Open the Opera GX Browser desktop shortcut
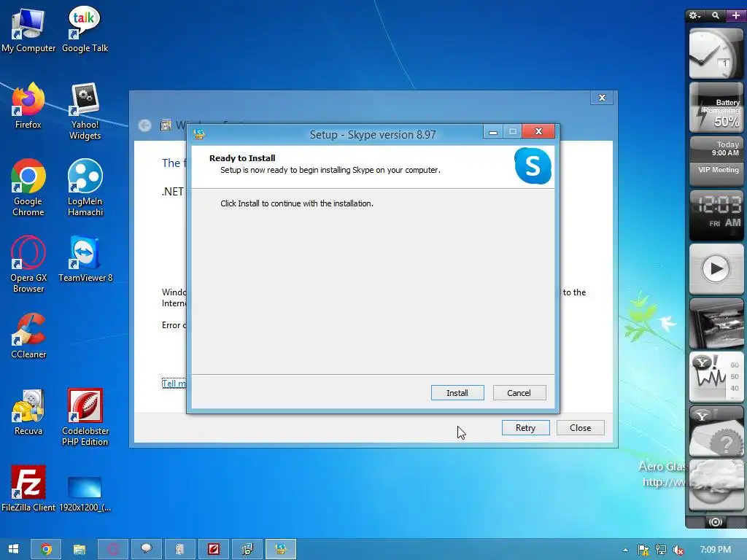 [x=28, y=264]
